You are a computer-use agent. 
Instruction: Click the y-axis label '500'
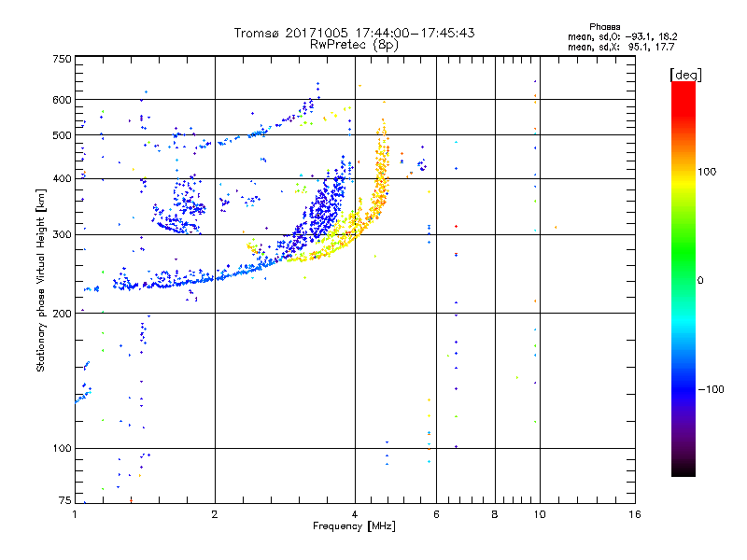[x=62, y=135]
